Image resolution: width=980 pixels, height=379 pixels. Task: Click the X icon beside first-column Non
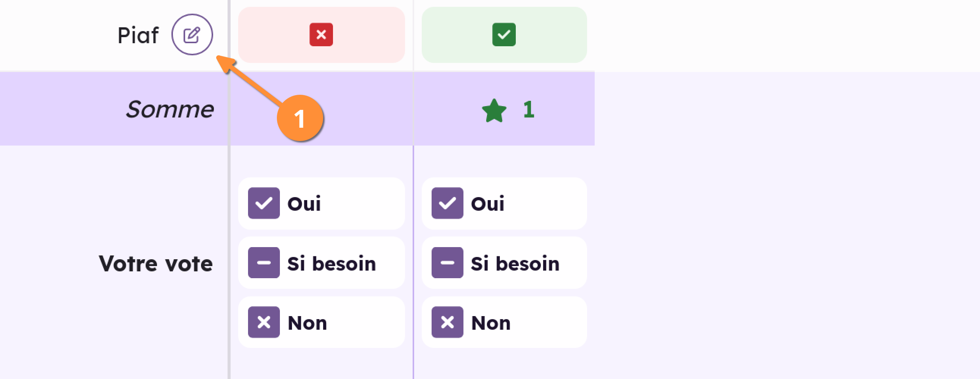click(x=264, y=323)
